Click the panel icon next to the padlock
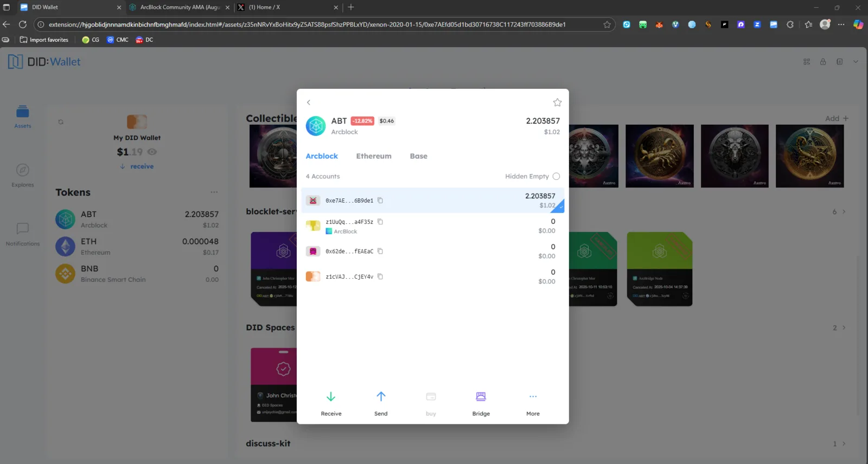The image size is (868, 464). (x=839, y=62)
